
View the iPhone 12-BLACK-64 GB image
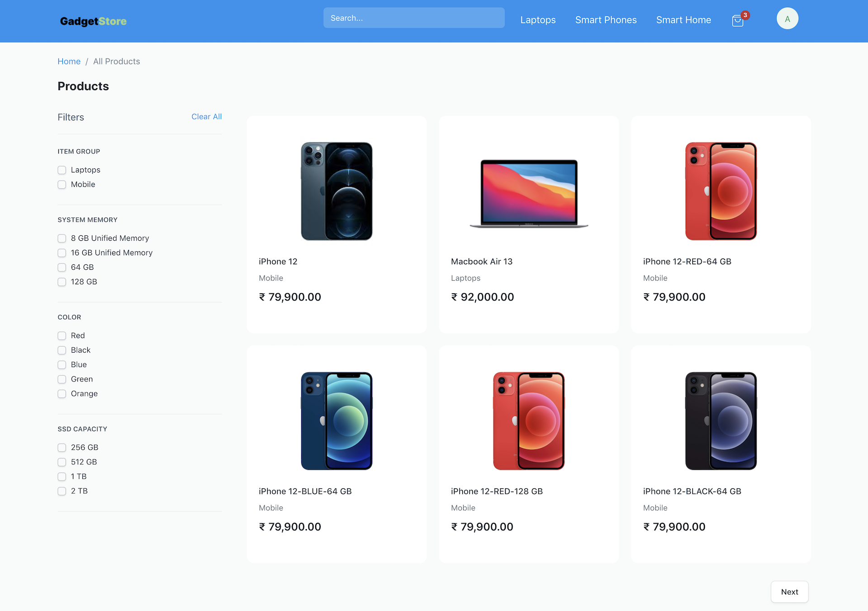pyautogui.click(x=721, y=421)
